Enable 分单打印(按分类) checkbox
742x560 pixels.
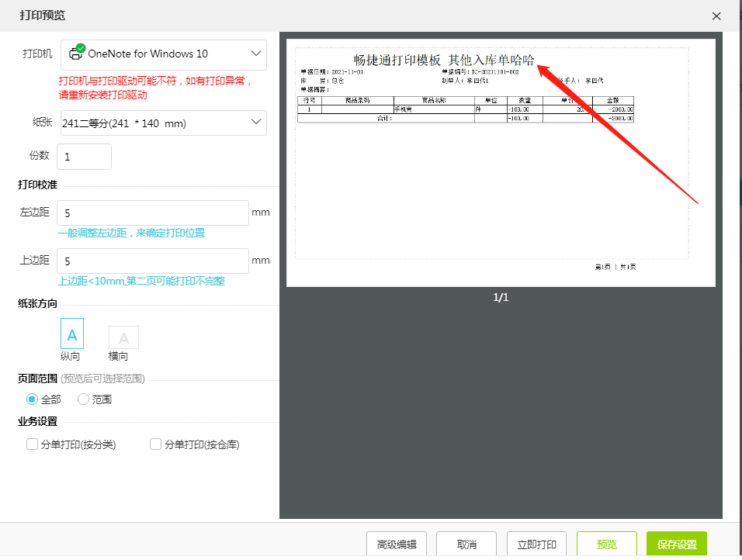(32, 444)
